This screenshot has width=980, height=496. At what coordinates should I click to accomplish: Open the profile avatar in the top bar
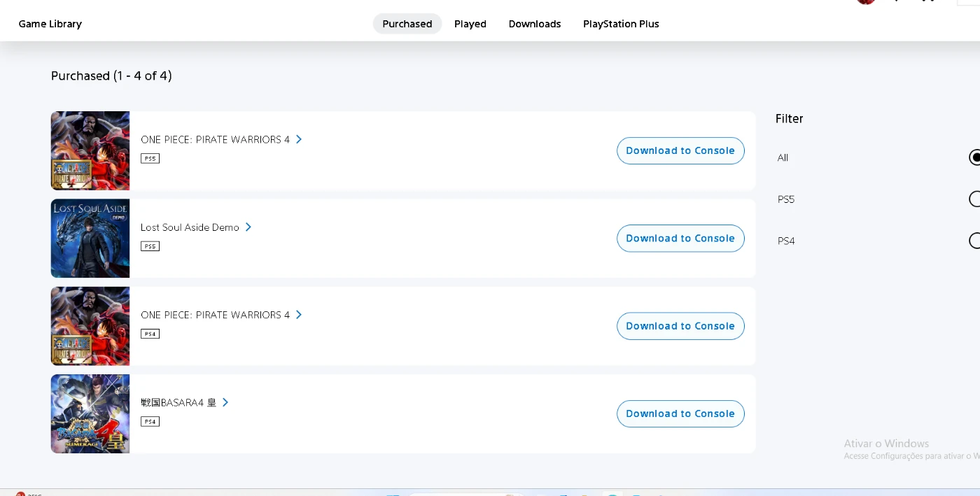click(867, 2)
